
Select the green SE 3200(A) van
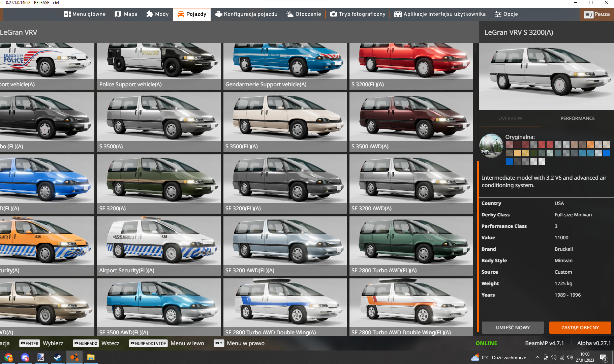[159, 184]
